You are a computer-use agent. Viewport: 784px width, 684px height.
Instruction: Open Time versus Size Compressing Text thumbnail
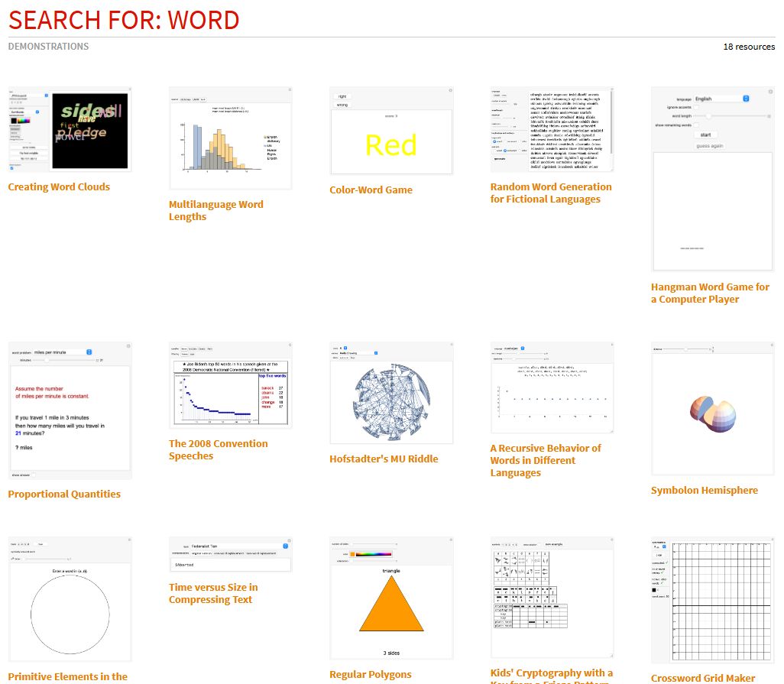231,555
